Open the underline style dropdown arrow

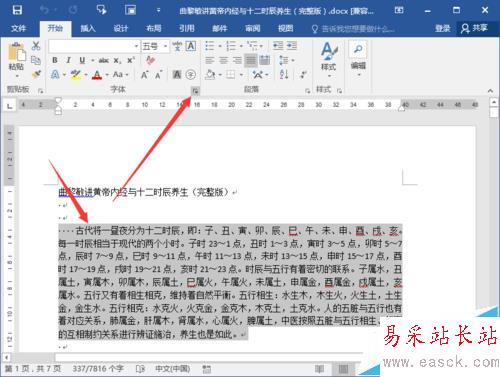(93, 61)
